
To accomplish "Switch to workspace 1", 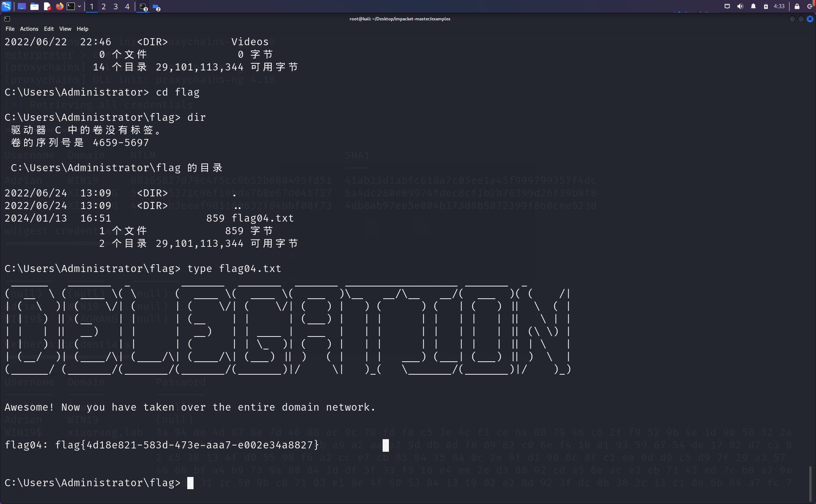I will point(92,6).
